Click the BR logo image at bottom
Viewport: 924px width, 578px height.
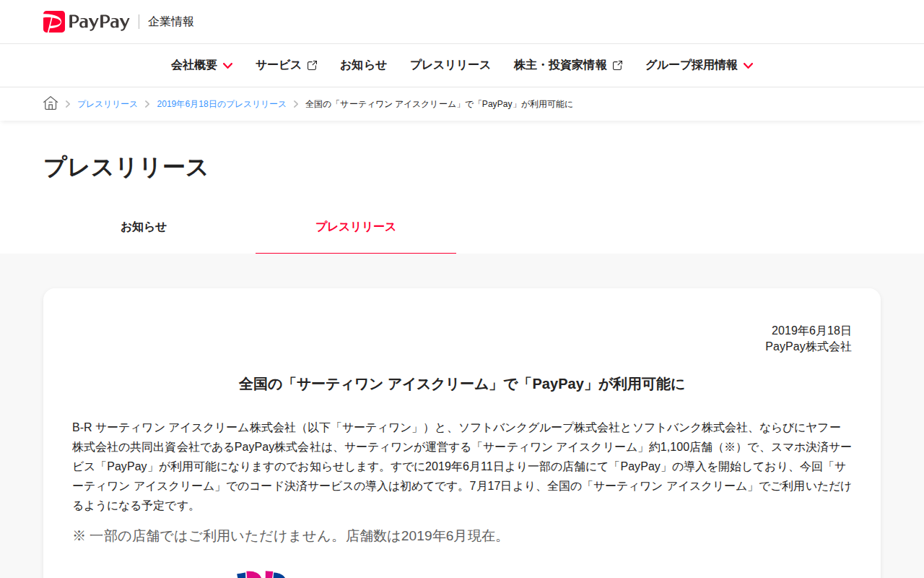(262, 574)
